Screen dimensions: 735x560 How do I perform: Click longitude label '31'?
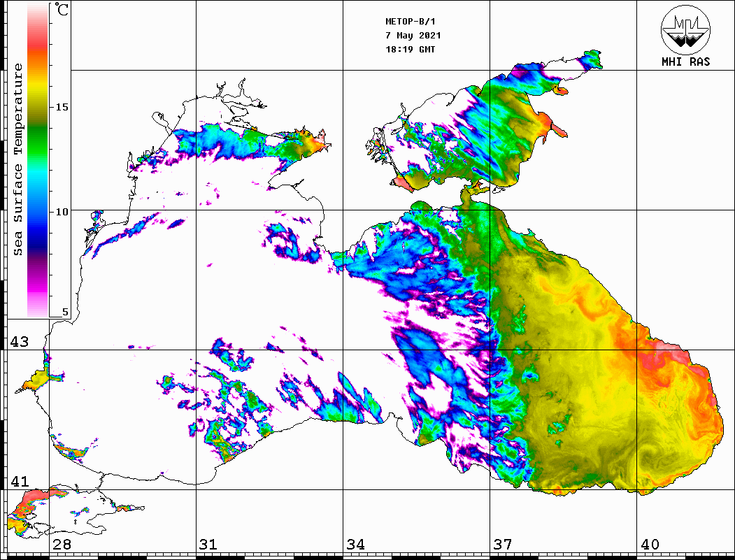click(x=208, y=545)
